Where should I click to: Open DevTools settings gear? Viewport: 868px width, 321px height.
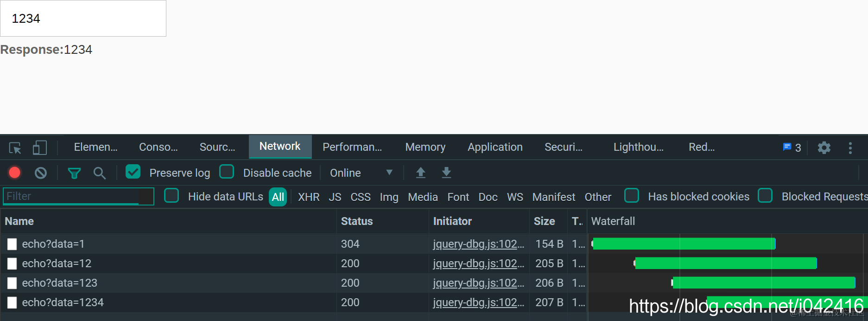point(824,148)
